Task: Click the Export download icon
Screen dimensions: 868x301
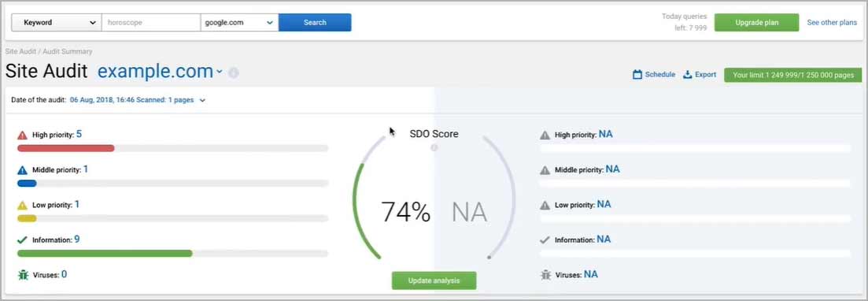Action: coord(688,74)
